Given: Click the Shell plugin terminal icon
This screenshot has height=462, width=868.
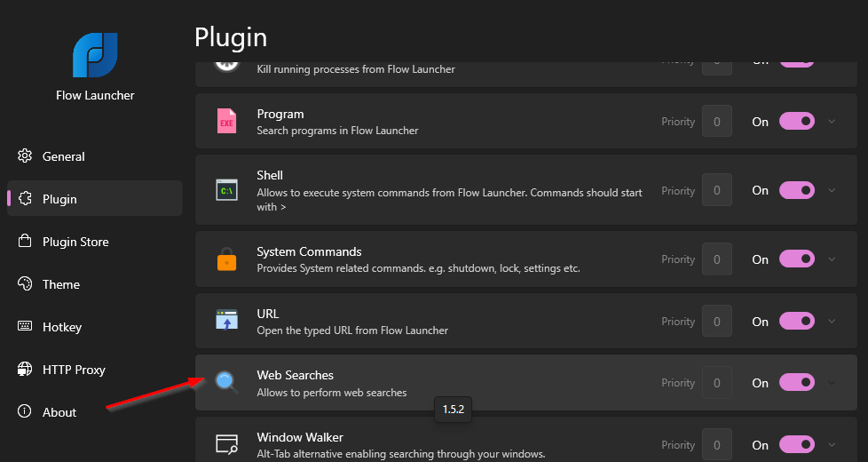Looking at the screenshot, I should [x=227, y=190].
